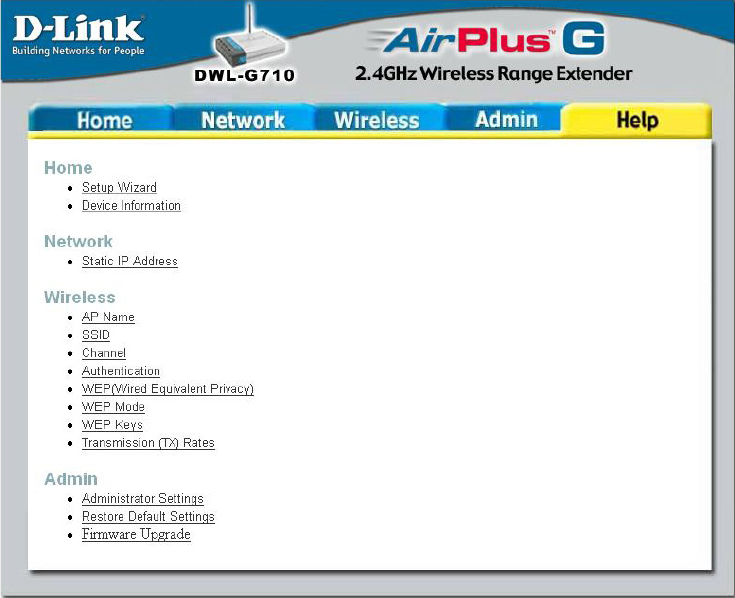Open the Setup Wizard help link
The image size is (735, 598).
[x=119, y=187]
